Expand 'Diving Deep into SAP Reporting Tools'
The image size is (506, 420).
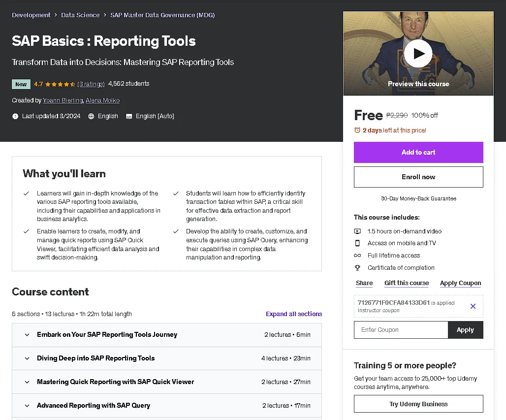pyautogui.click(x=167, y=358)
